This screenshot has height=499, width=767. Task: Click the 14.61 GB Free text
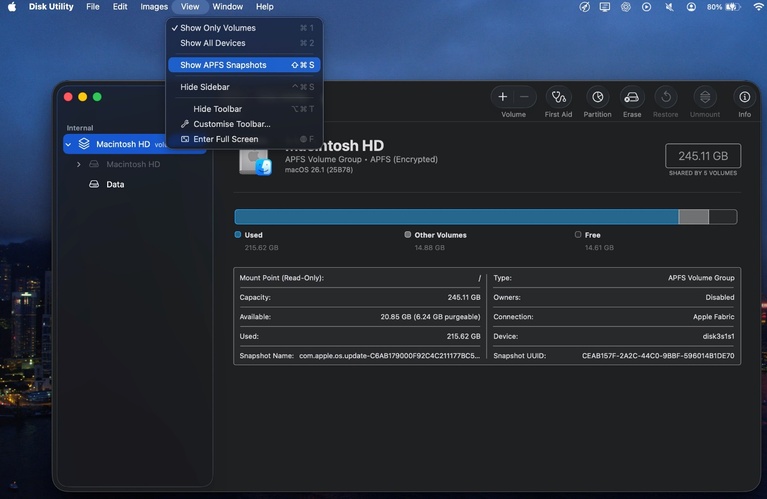coord(599,248)
